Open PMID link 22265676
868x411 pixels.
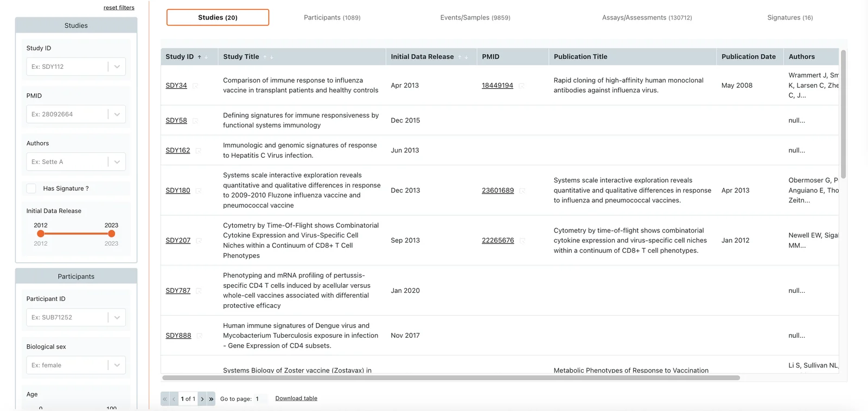pyautogui.click(x=498, y=241)
